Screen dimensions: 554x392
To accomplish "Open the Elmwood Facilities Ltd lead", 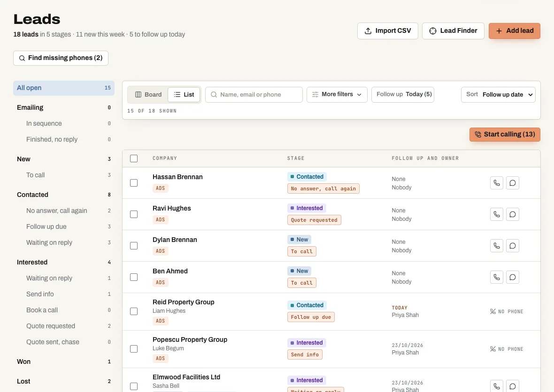I will click(x=186, y=377).
